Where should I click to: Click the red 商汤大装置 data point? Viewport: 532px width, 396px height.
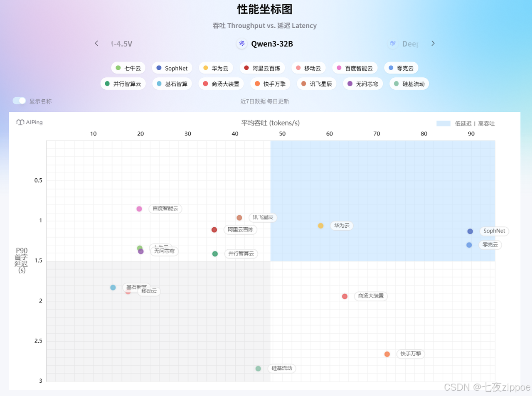tap(345, 296)
